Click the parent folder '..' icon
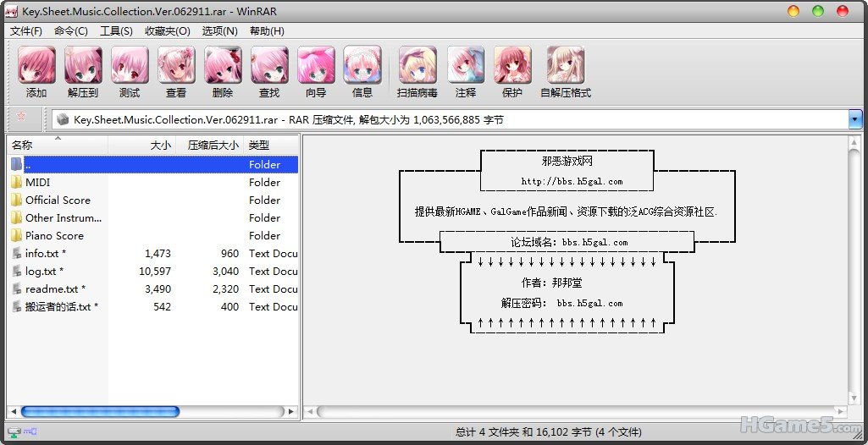Viewport: 868px width, 445px height. click(17, 164)
